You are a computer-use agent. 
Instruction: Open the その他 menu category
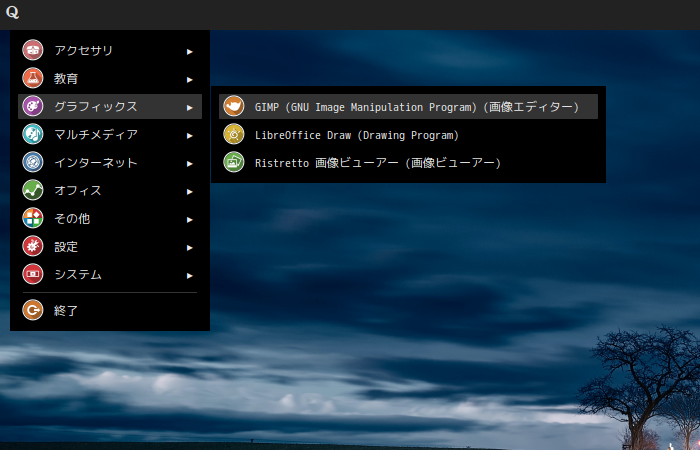(x=110, y=218)
